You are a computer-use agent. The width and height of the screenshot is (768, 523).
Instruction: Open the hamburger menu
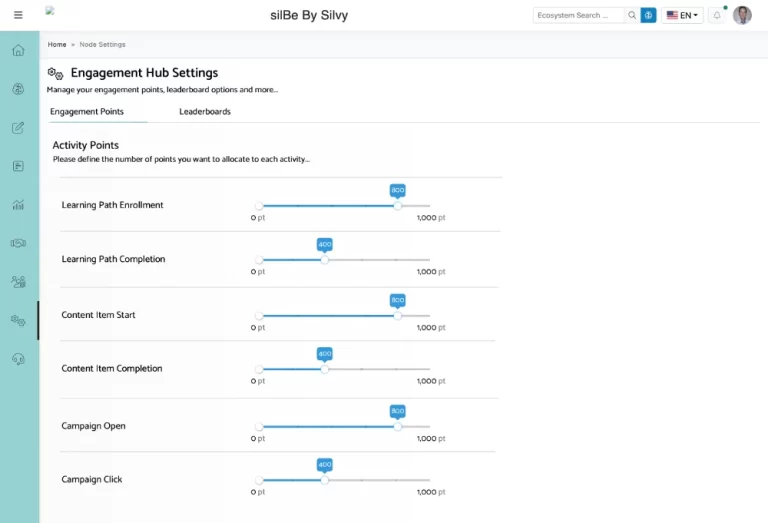(x=18, y=15)
